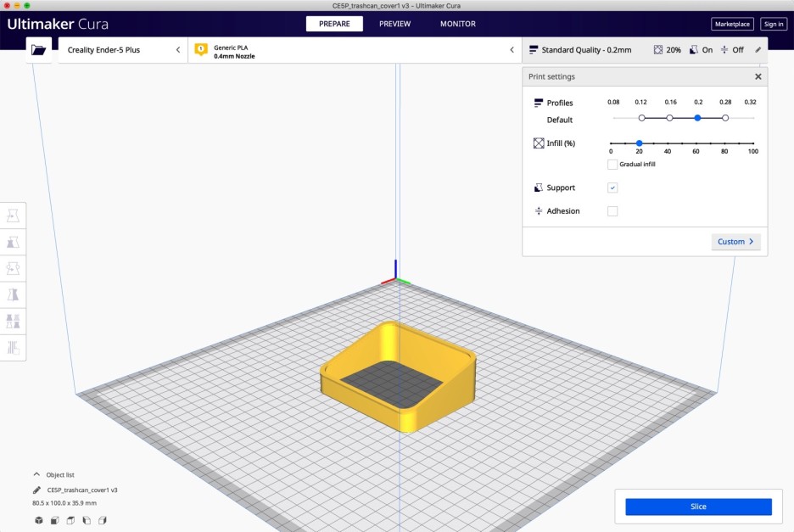Close the Print settings panel
The image size is (794, 532).
[x=758, y=76]
